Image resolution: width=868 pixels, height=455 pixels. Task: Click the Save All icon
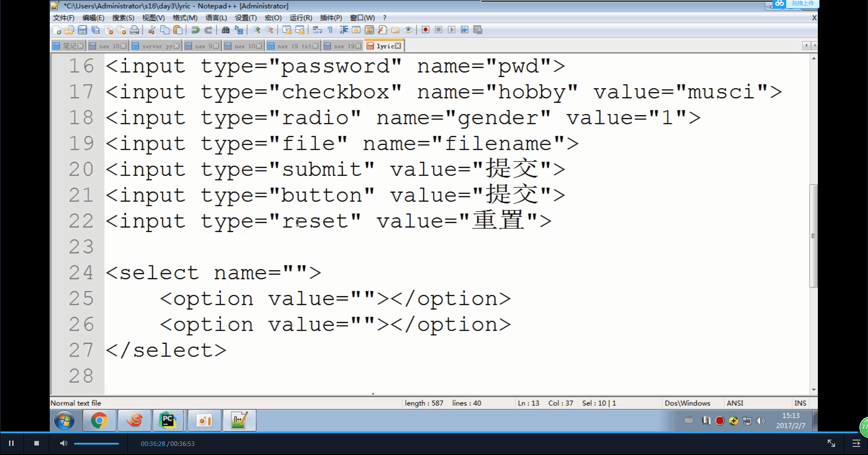click(x=95, y=30)
